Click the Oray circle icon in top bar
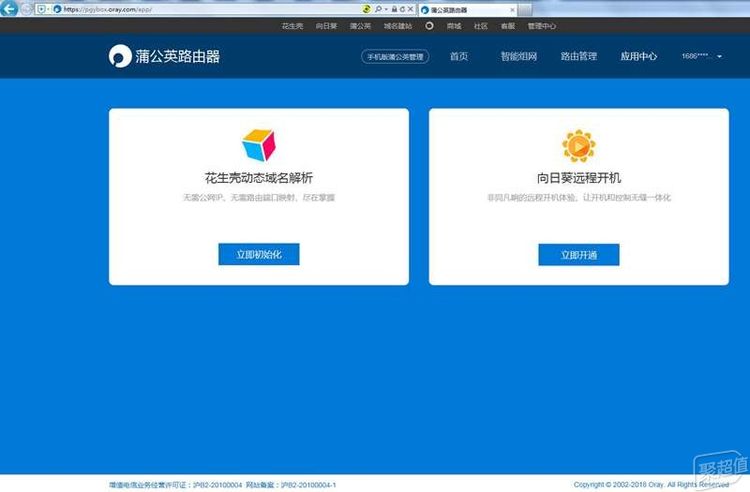 pyautogui.click(x=430, y=25)
